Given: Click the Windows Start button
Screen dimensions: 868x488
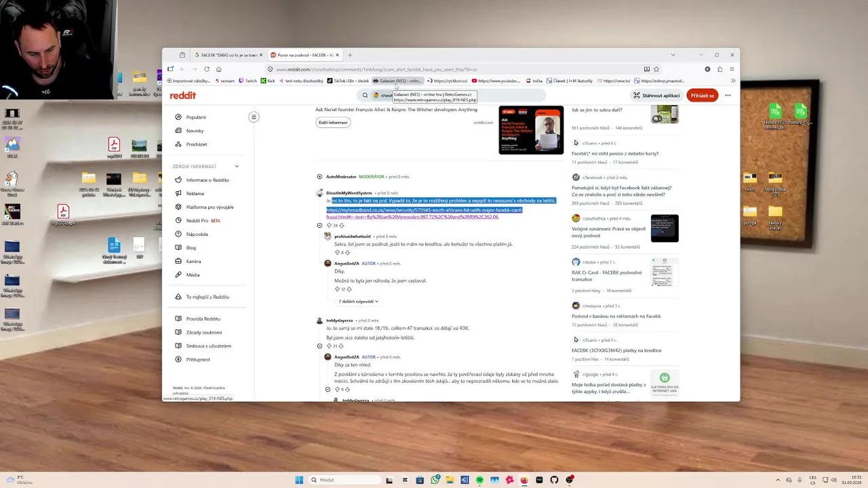Looking at the screenshot, I should click(x=299, y=480).
